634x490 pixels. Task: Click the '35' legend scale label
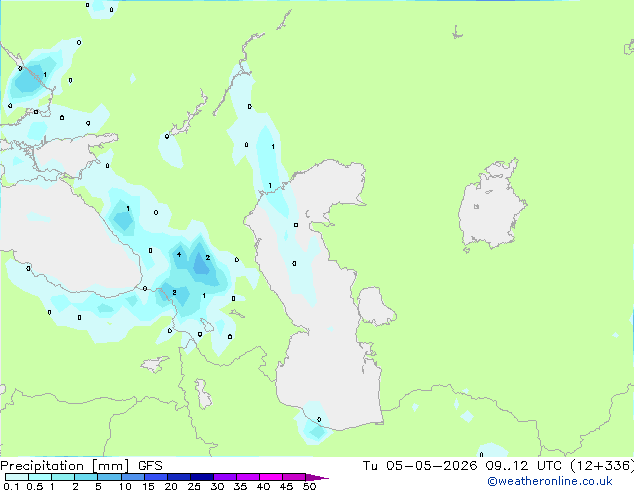point(240,486)
